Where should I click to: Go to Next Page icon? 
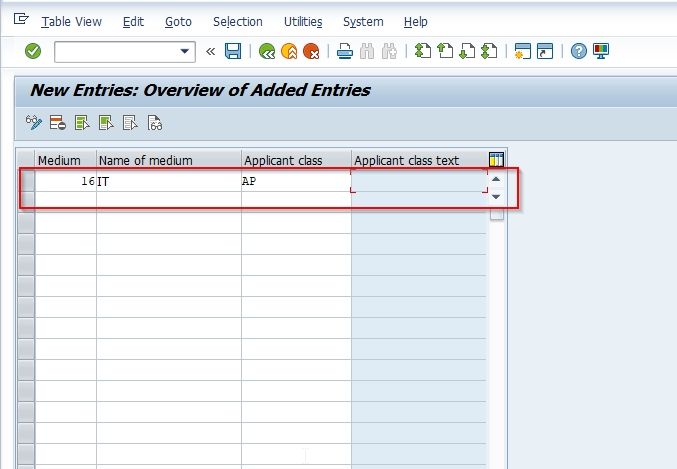[467, 51]
